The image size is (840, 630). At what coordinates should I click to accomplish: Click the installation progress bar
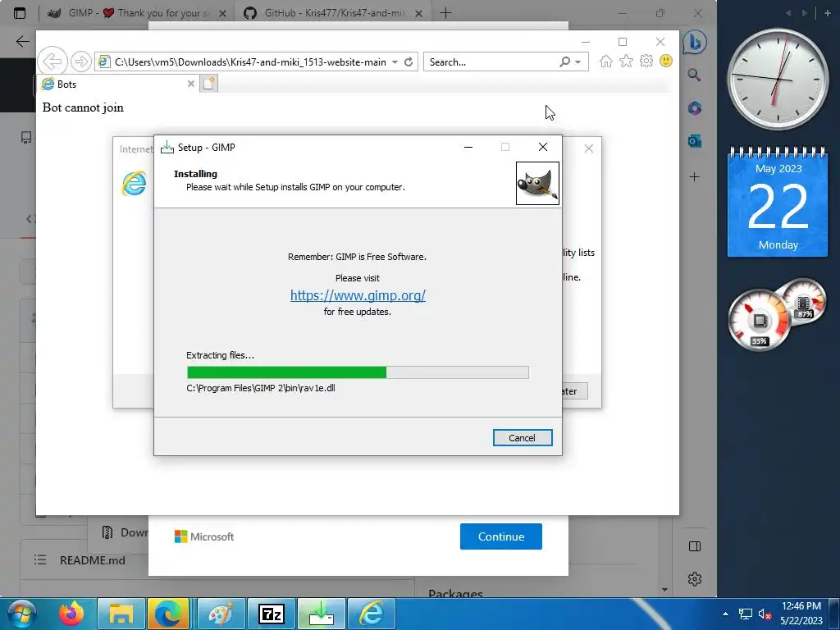pyautogui.click(x=358, y=372)
